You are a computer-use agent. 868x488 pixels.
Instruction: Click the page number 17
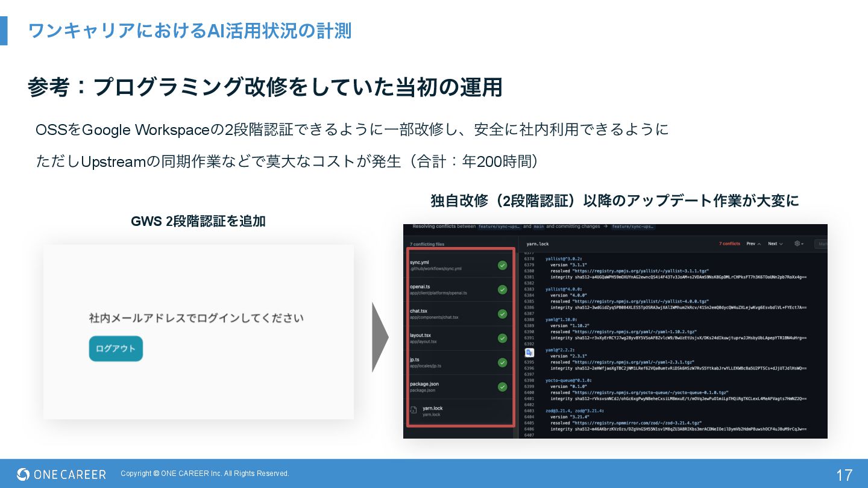pyautogui.click(x=844, y=475)
